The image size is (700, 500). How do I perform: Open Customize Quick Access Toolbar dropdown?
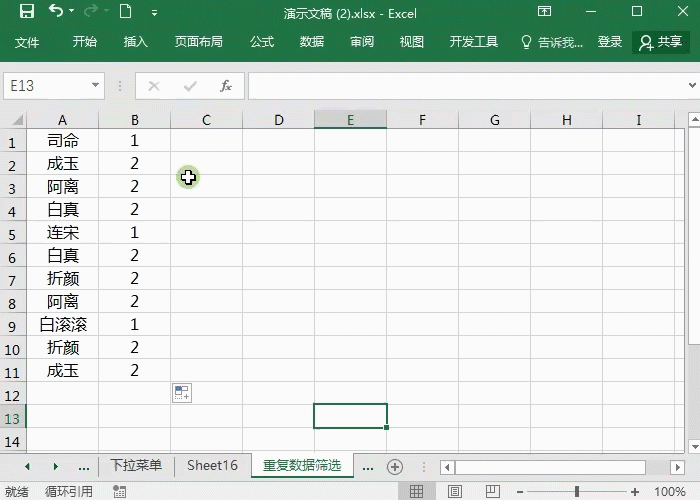(154, 13)
